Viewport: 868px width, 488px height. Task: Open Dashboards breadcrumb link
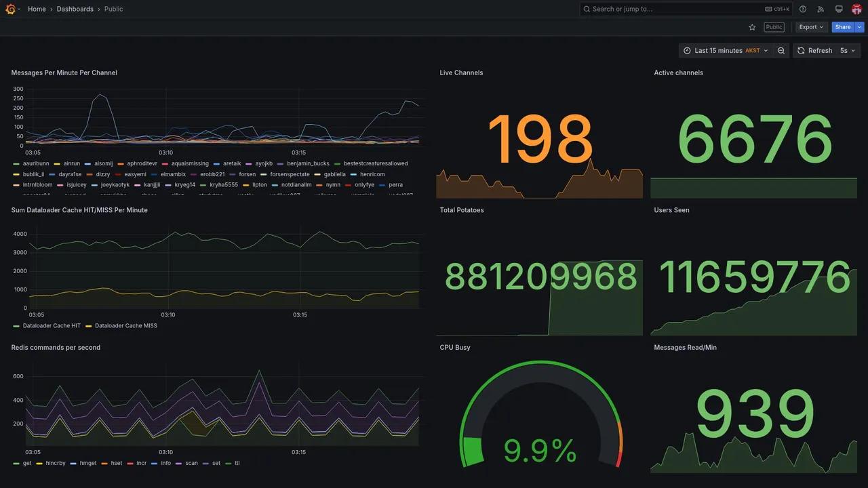pyautogui.click(x=75, y=9)
